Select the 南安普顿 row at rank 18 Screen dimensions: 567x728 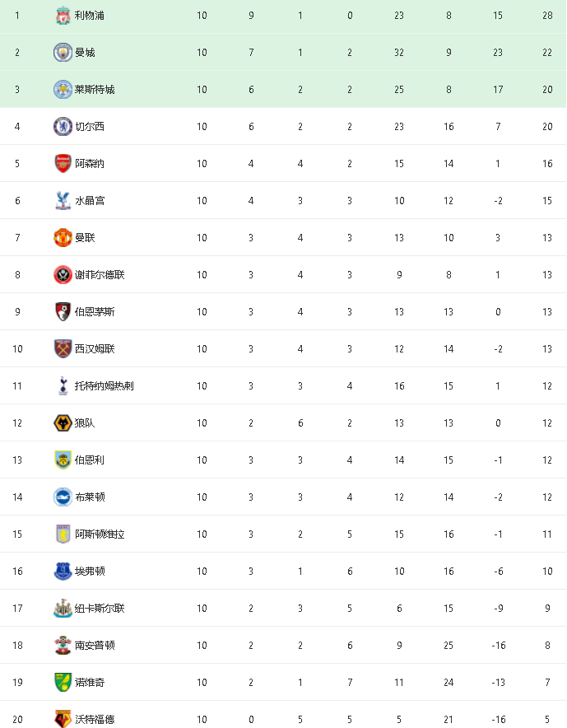pos(283,646)
